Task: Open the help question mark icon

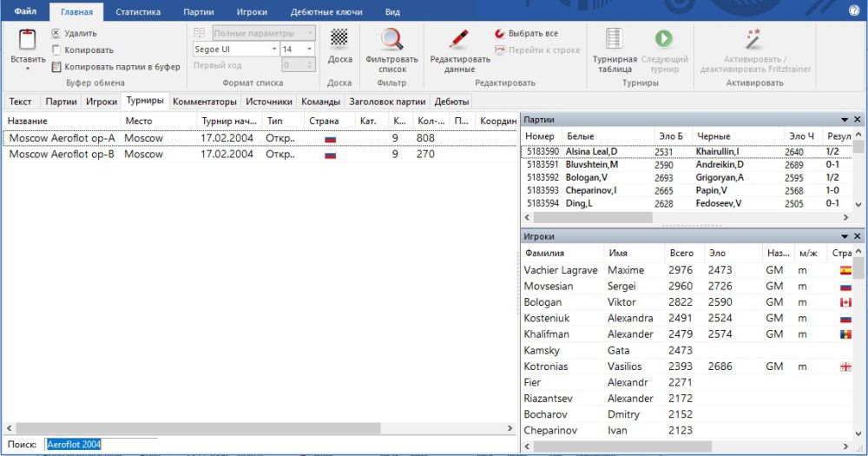Action: [853, 11]
